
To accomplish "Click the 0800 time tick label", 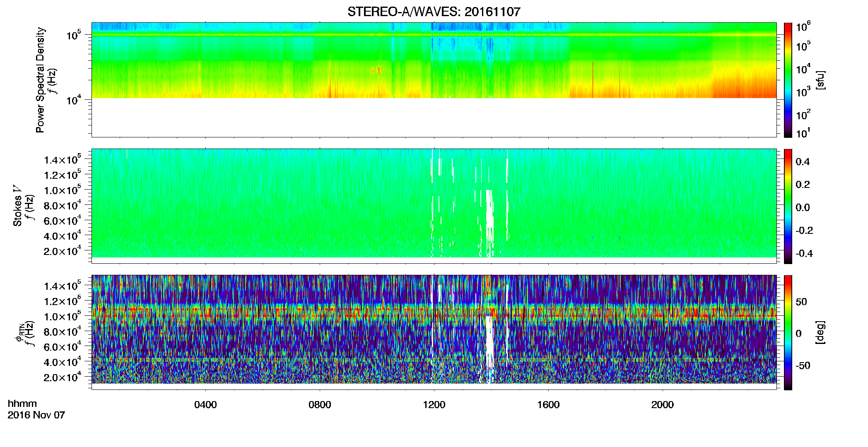I will (320, 405).
